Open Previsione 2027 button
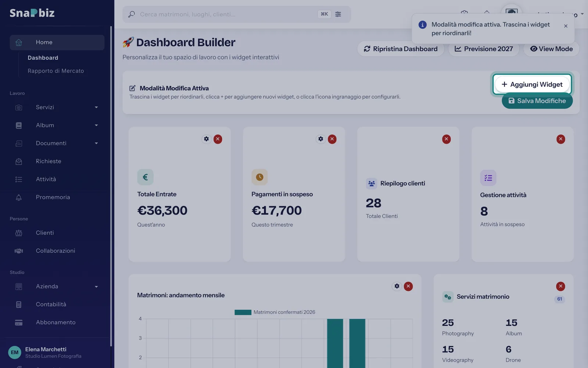 point(484,49)
